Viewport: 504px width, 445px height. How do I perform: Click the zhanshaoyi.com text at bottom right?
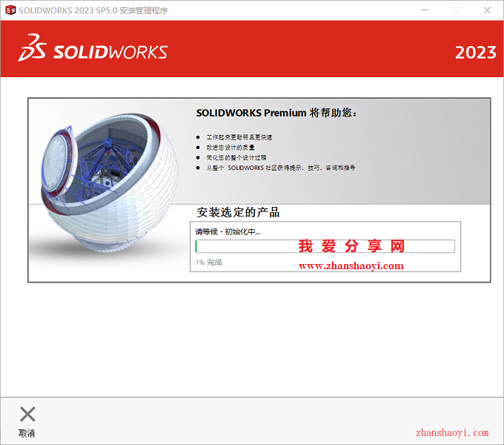click(452, 433)
